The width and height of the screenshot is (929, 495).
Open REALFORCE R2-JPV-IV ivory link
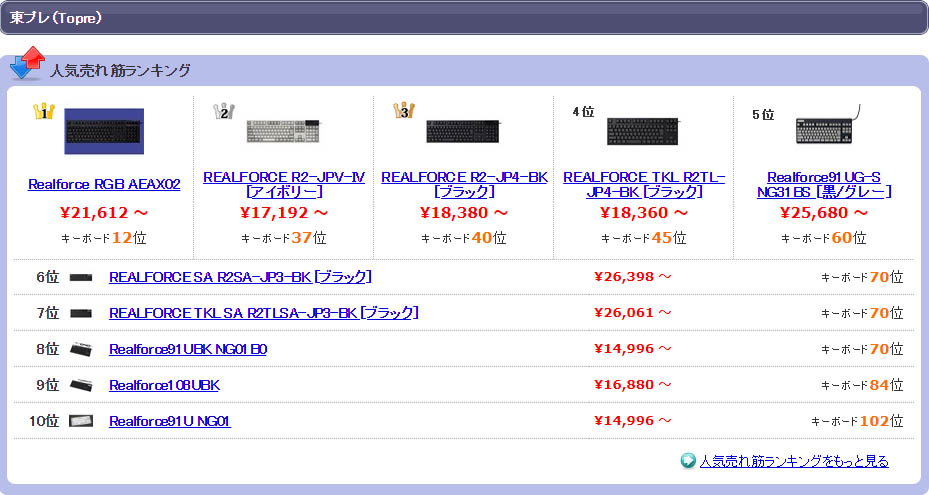(284, 184)
